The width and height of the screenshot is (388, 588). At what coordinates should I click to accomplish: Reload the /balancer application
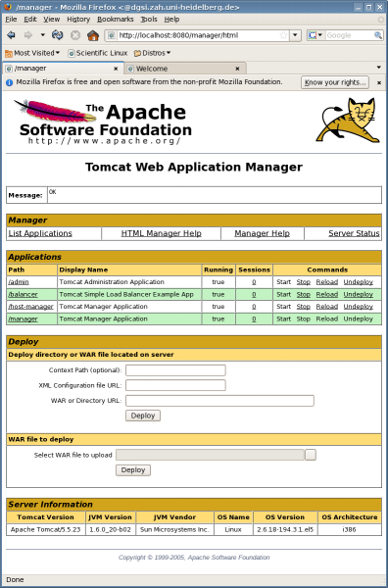click(x=327, y=294)
